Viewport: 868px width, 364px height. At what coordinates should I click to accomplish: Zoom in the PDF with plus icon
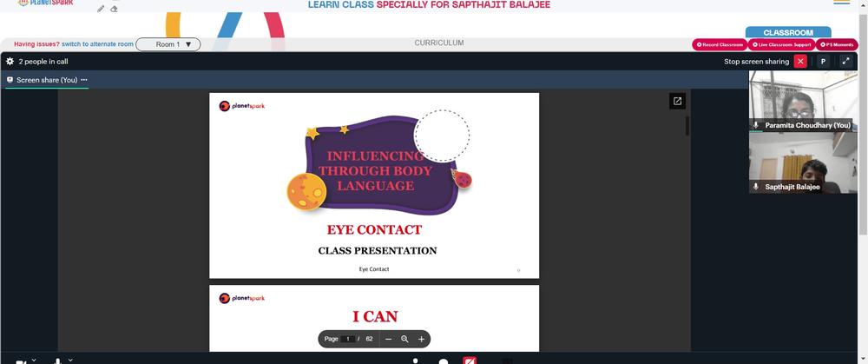(x=421, y=339)
